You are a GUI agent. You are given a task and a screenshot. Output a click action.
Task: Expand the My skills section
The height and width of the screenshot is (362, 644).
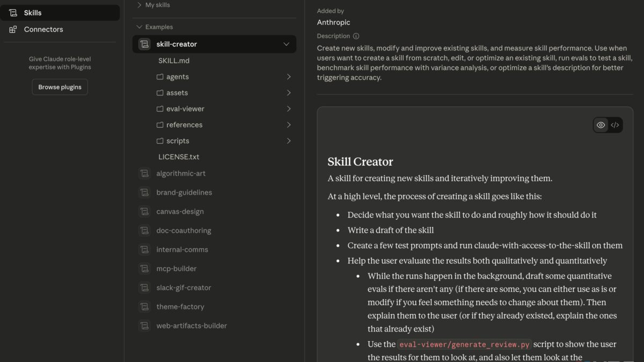(x=140, y=5)
